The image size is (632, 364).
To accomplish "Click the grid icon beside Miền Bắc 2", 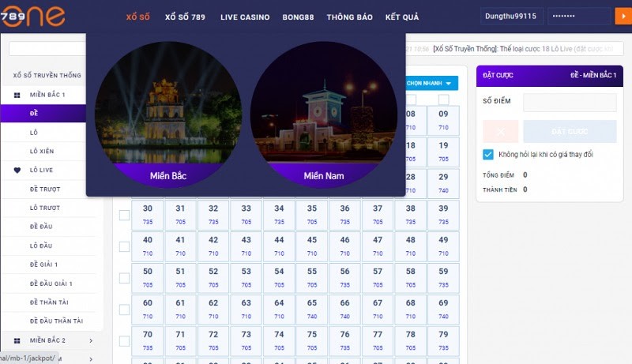I will [17, 340].
